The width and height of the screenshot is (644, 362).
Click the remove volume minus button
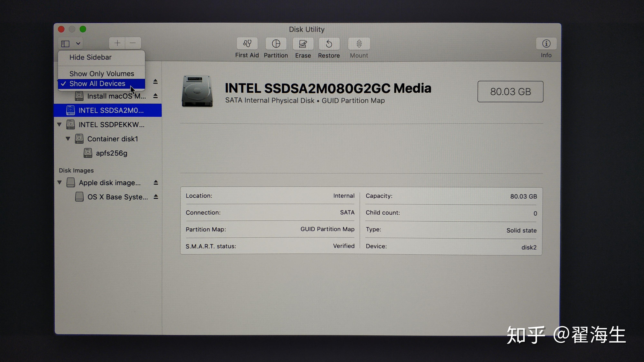[x=133, y=43]
